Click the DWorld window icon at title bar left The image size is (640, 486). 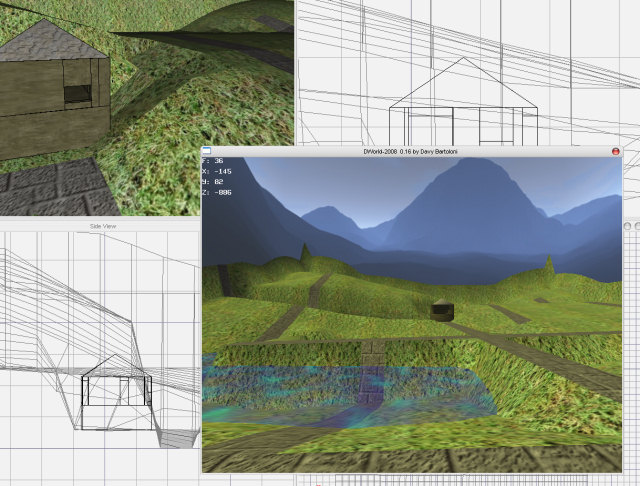[207, 151]
